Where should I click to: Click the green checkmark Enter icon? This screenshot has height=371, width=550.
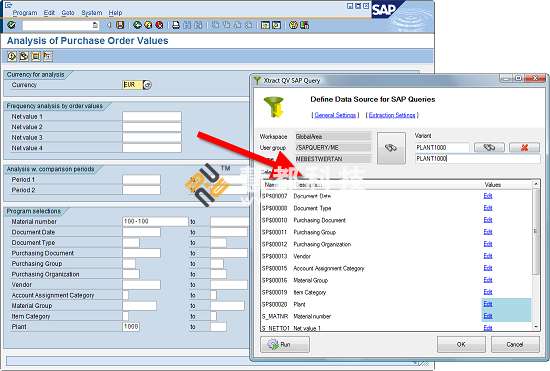tap(12, 25)
